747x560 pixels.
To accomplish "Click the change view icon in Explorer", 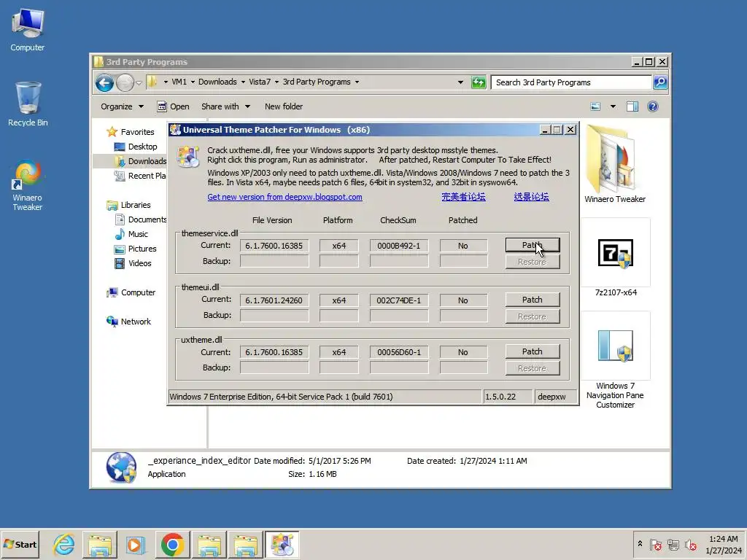I will point(595,106).
